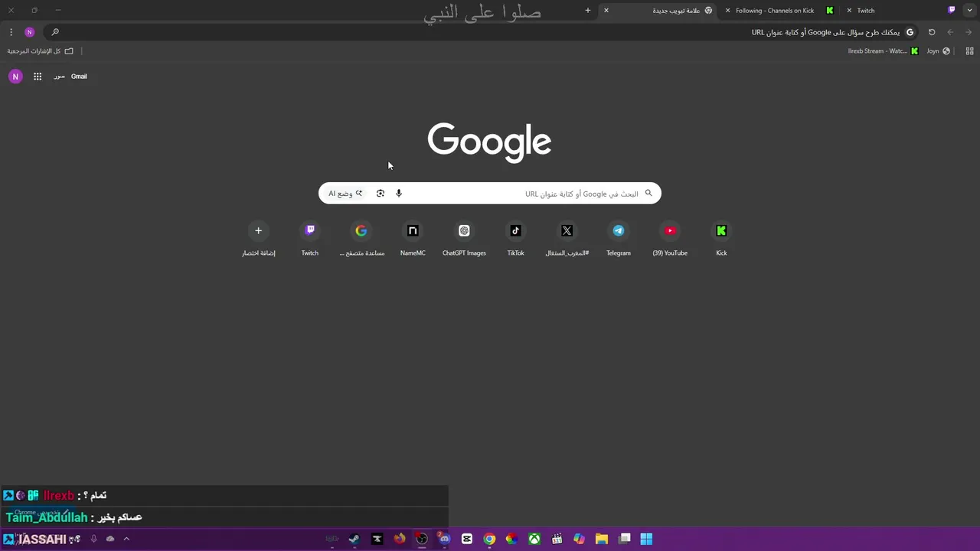Open the Google apps grid
This screenshot has height=551, width=980.
[x=38, y=77]
